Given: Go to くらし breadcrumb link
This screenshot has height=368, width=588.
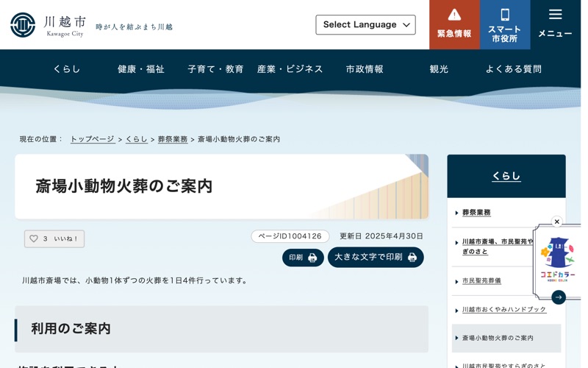Looking at the screenshot, I should click(x=136, y=139).
